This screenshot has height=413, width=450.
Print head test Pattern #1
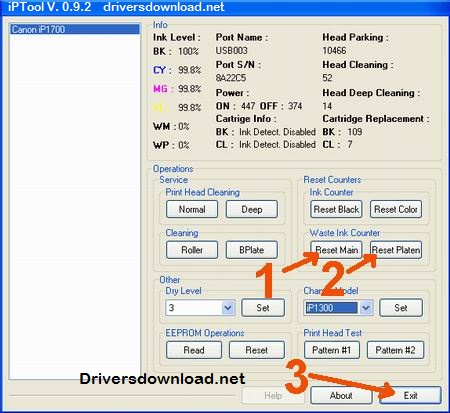click(332, 350)
